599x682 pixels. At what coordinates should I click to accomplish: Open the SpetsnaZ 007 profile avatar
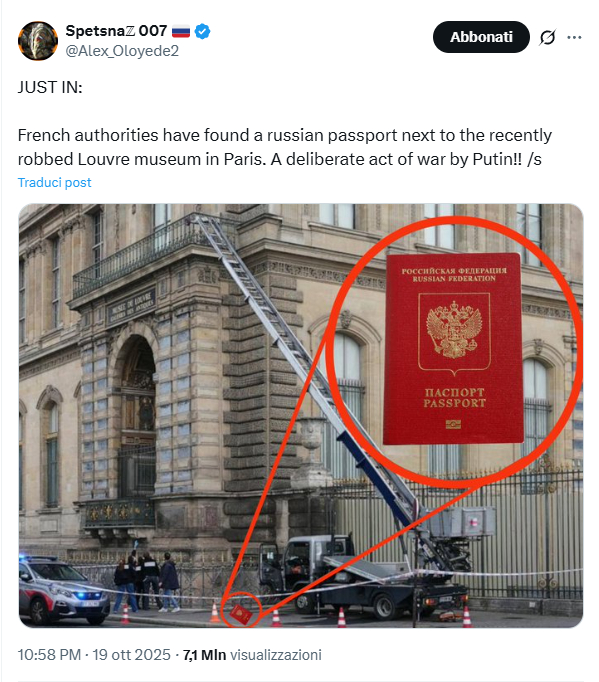click(38, 40)
